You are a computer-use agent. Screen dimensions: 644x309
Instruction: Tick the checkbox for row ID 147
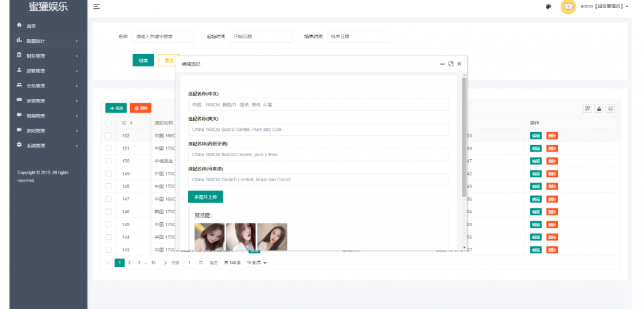pyautogui.click(x=109, y=199)
